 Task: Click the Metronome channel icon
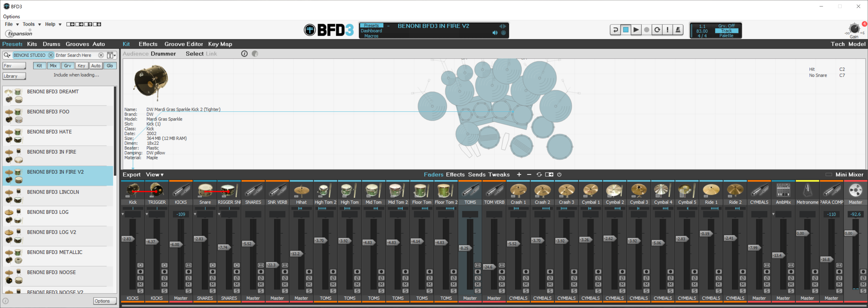coord(807,190)
